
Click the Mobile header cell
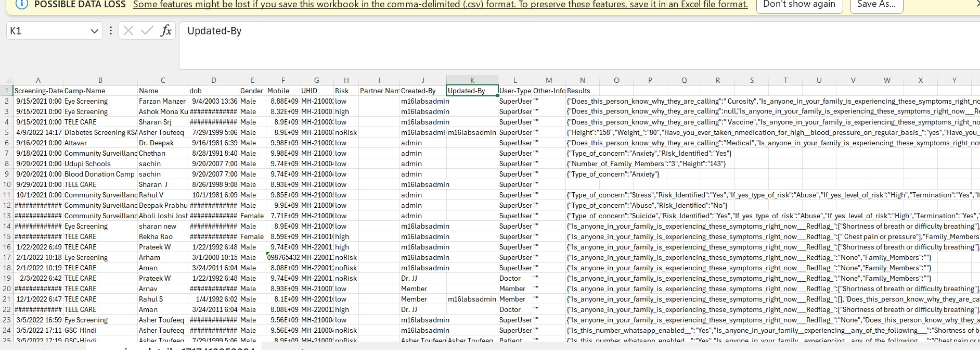click(x=283, y=91)
